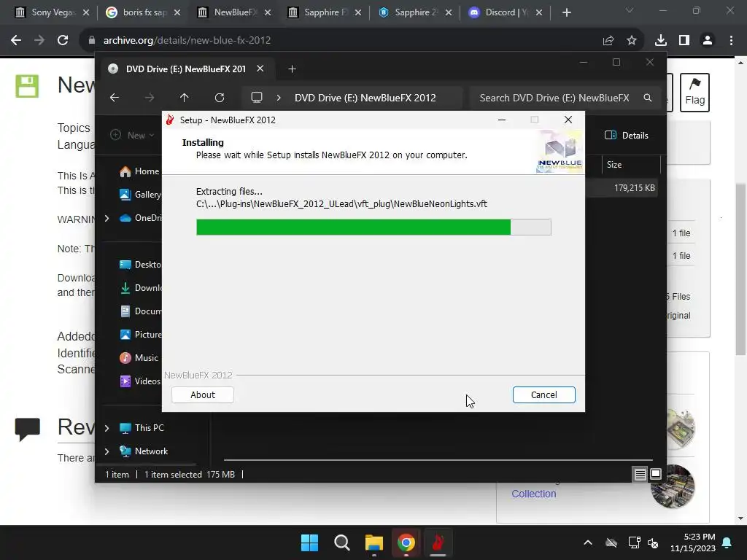
Task: Switch to the Sapphire archive tab
Action: point(325,12)
